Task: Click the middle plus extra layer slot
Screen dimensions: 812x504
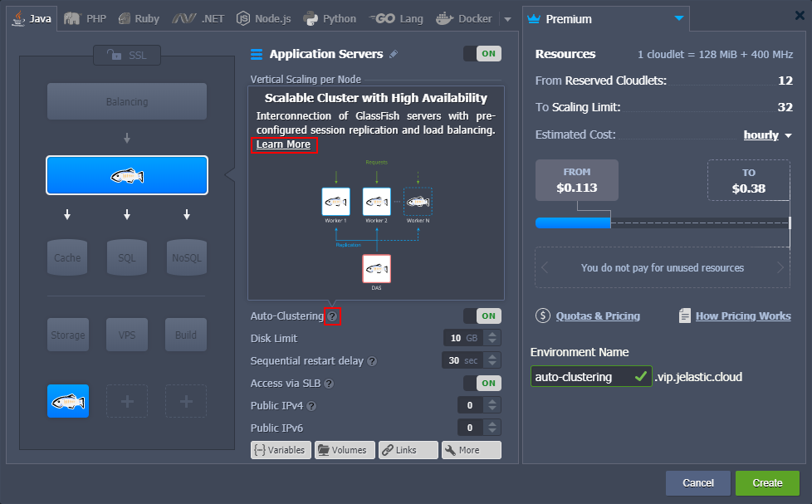Action: point(127,401)
